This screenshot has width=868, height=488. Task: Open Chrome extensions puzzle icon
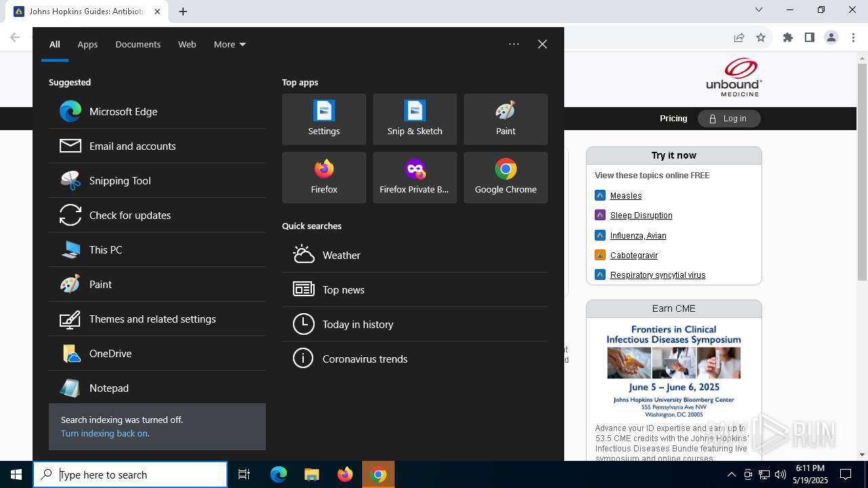[788, 37]
